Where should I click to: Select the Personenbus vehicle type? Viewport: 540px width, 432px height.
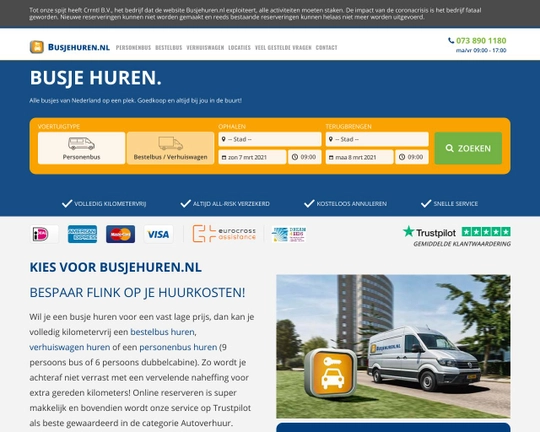pyautogui.click(x=82, y=148)
